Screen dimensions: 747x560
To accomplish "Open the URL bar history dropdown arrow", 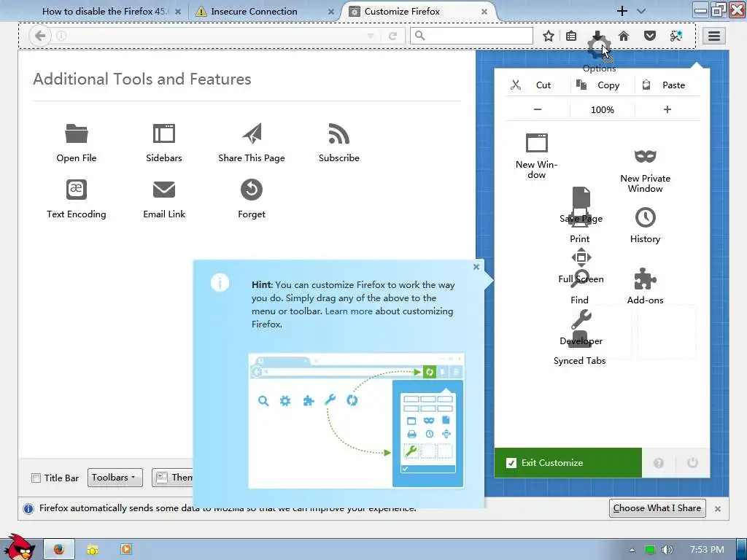I will coord(370,36).
